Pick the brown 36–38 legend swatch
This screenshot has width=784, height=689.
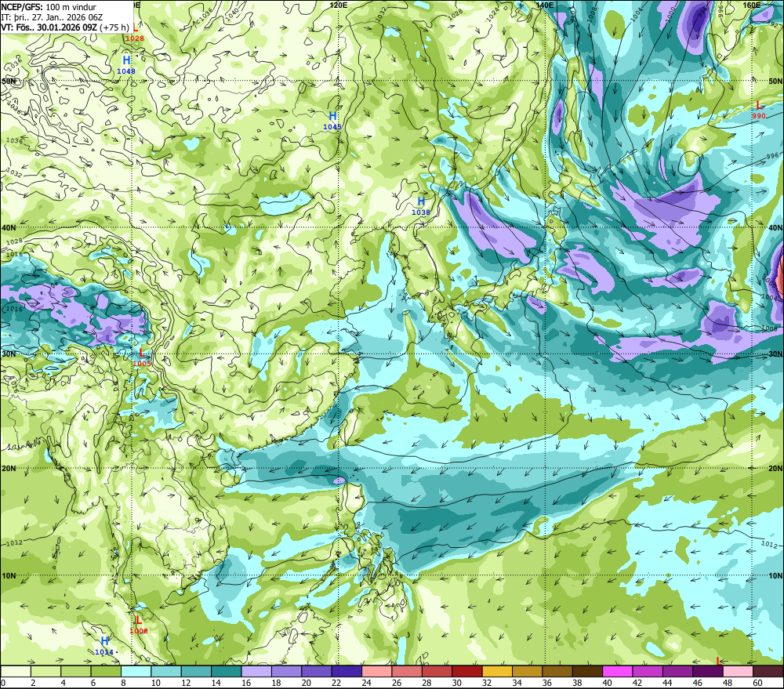click(557, 671)
